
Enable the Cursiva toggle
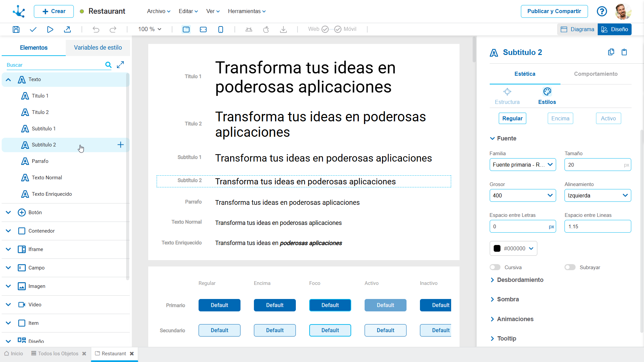(495, 267)
